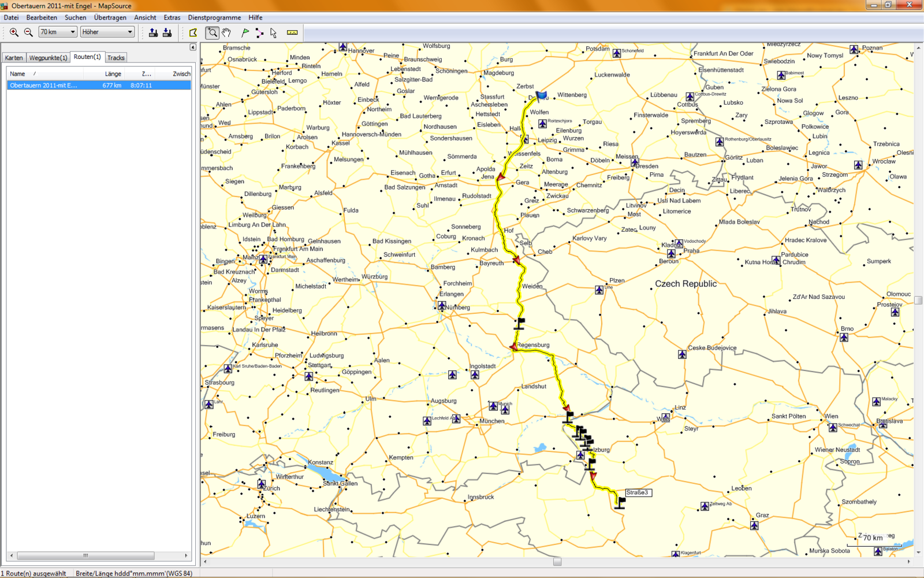Sort routes by the Länge column header

click(x=113, y=74)
